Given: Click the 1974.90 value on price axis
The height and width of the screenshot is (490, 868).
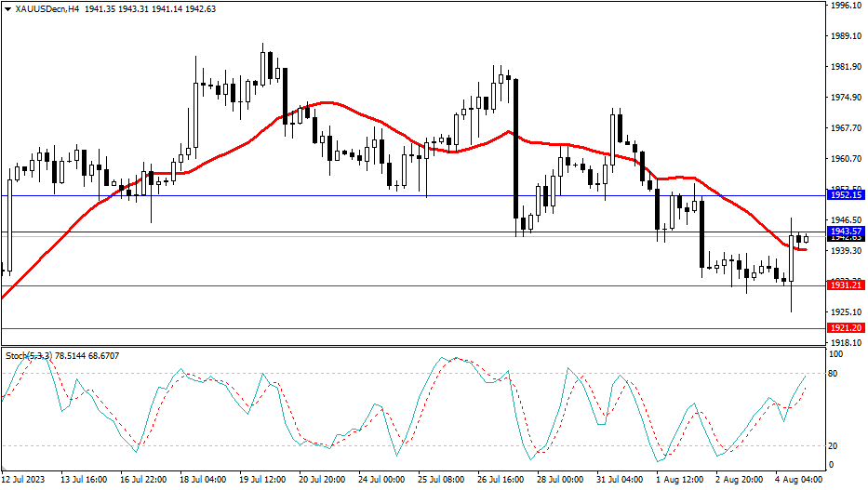Looking at the screenshot, I should coord(846,98).
